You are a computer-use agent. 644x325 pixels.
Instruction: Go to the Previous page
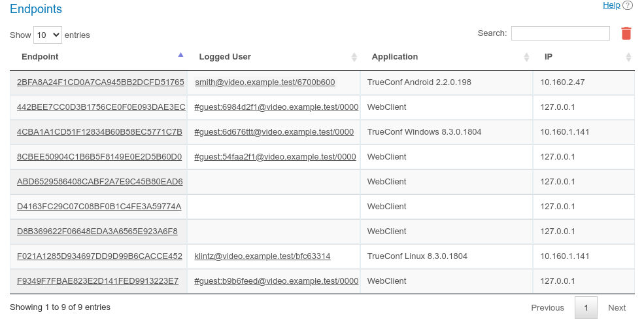tap(547, 307)
